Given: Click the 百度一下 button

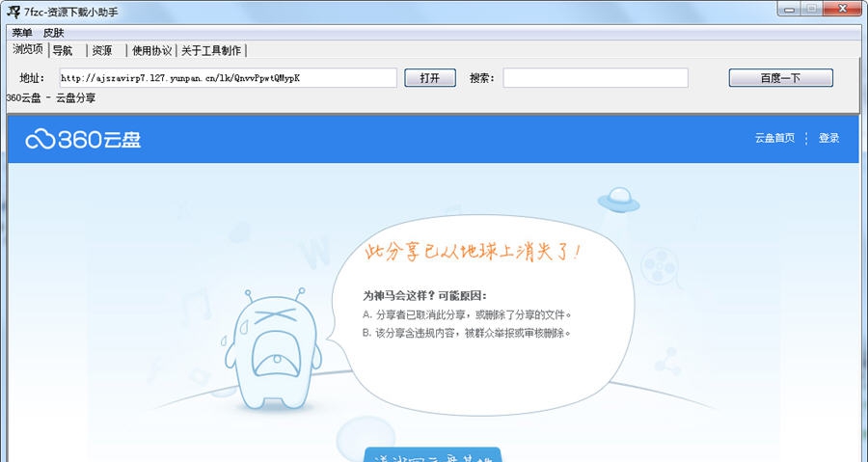Looking at the screenshot, I should point(780,78).
